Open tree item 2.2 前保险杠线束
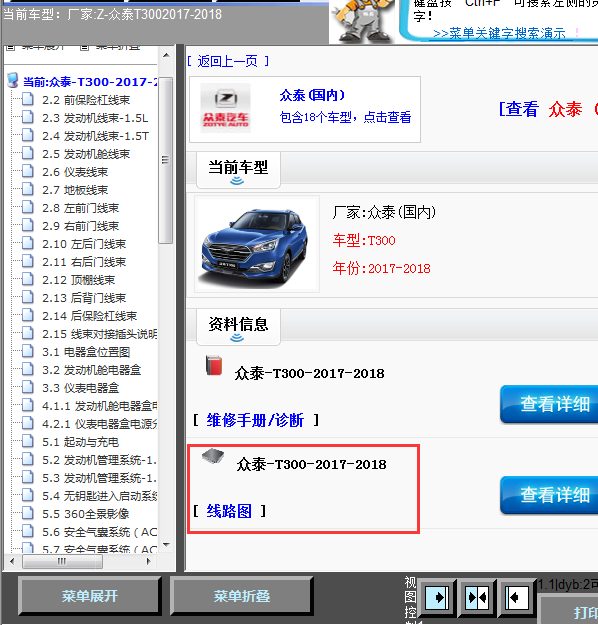The height and width of the screenshot is (625, 598). (86, 100)
